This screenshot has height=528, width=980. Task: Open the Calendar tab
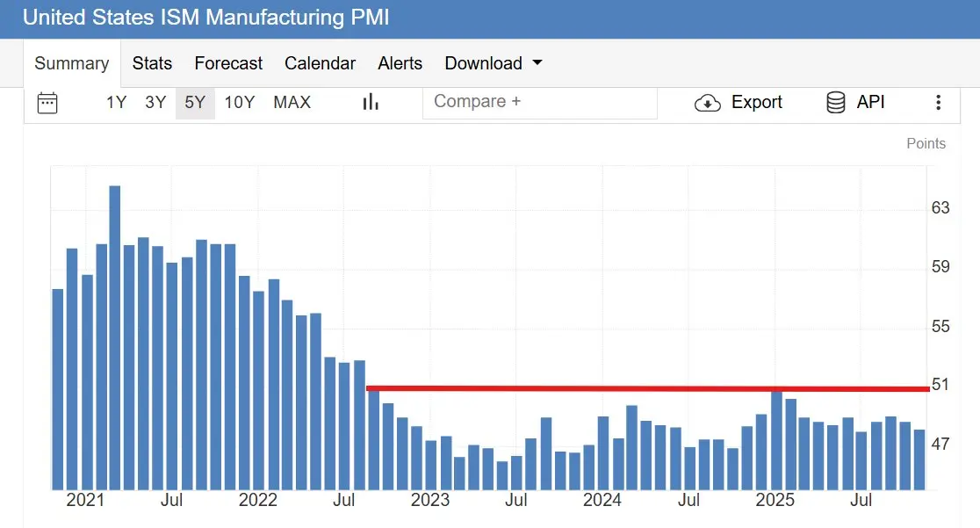[x=320, y=63]
